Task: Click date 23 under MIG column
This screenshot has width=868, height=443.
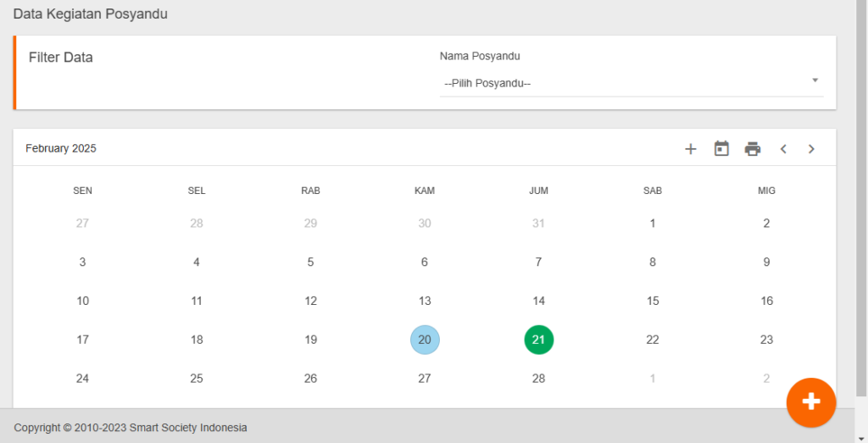Action: coord(766,340)
